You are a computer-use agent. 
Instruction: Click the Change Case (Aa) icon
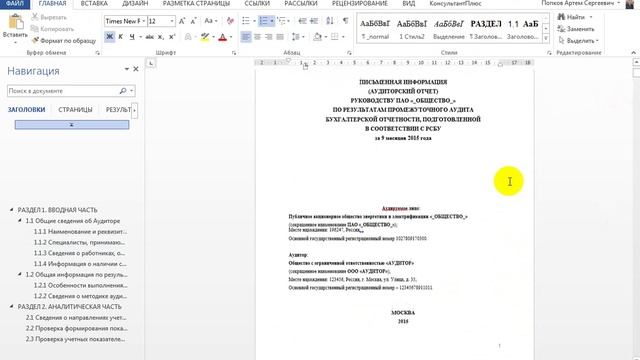[x=208, y=21]
